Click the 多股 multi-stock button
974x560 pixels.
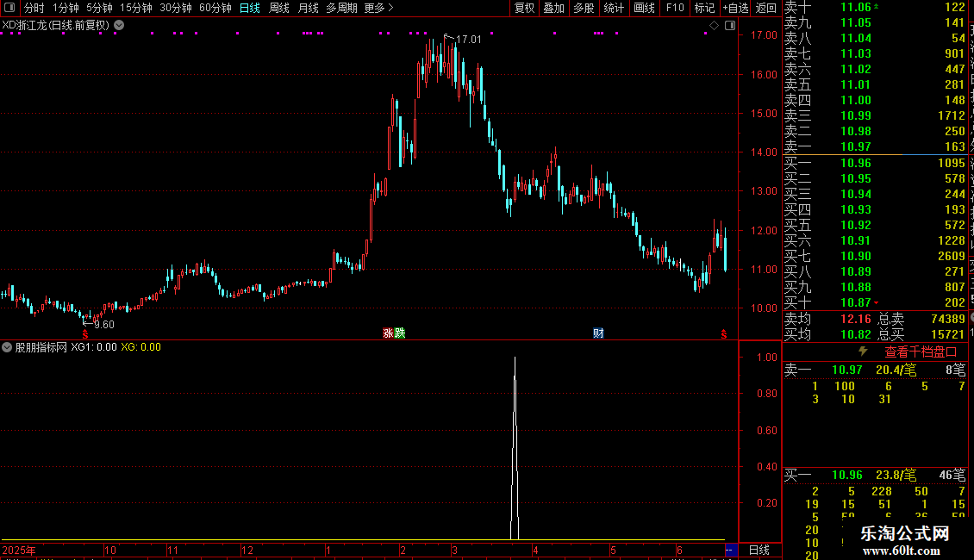584,8
